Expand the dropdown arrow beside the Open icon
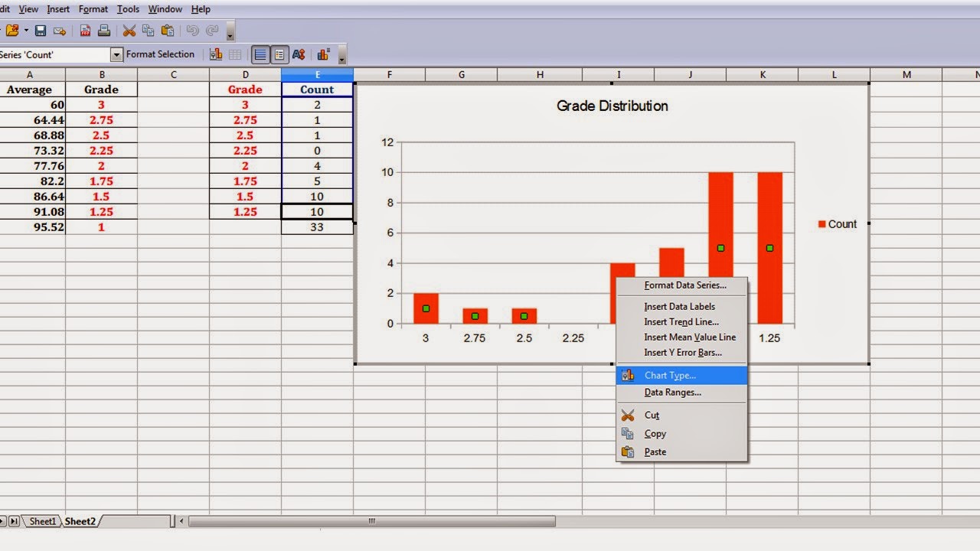 click(26, 31)
